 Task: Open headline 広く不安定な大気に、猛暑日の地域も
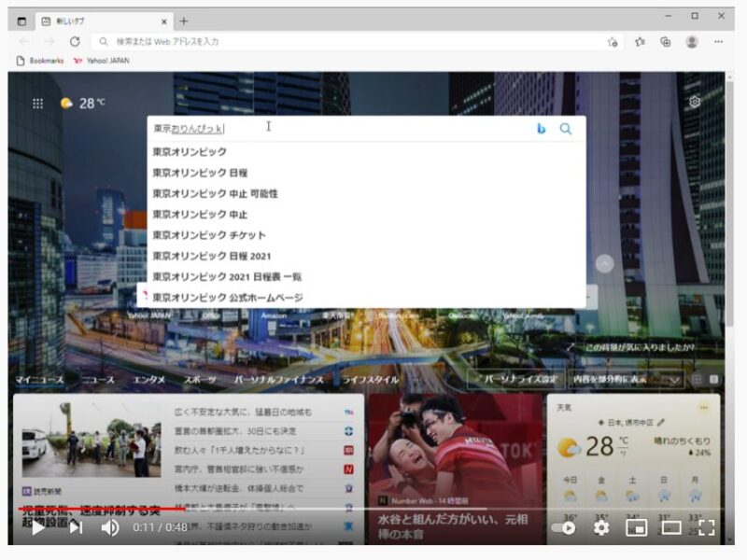tap(243, 413)
